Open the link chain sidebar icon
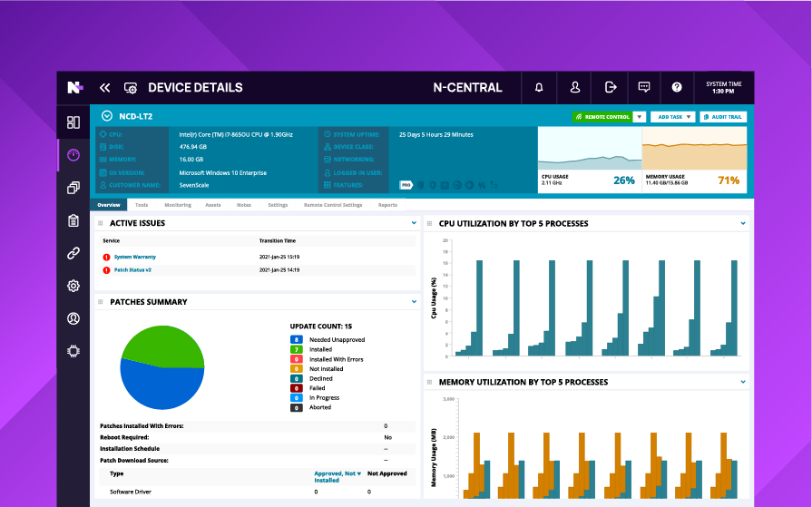This screenshot has width=812, height=507. (73, 253)
